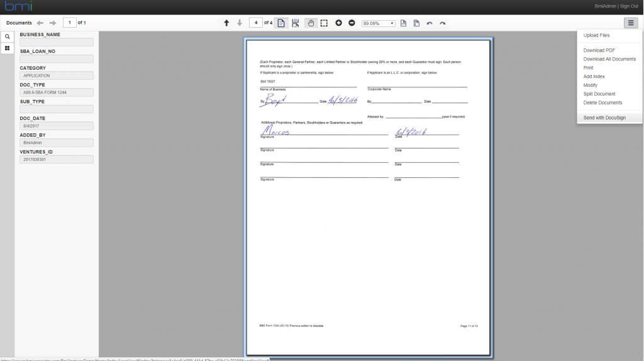Zoom out with the minus icon
The image size is (644, 361).
point(352,23)
